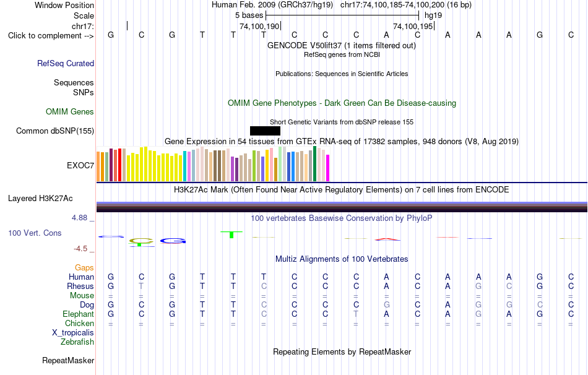The width and height of the screenshot is (588, 375).
Task: Click 'RefSeq genes from NCBI' title
Action: [342, 54]
